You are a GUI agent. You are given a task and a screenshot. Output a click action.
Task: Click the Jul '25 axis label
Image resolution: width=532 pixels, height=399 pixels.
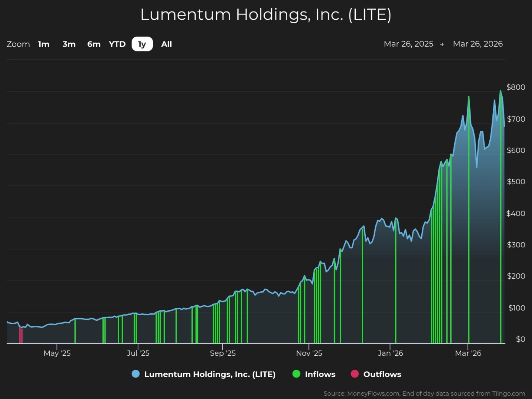click(x=138, y=353)
